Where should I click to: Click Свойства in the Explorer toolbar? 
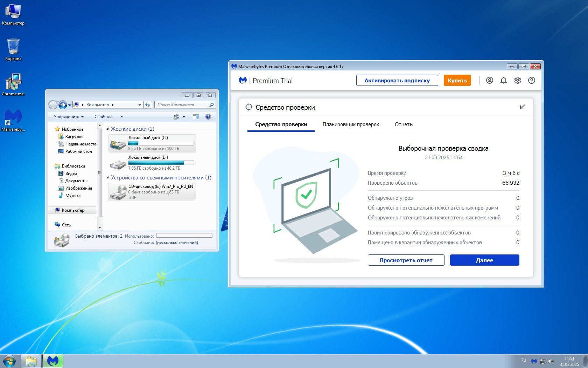point(103,117)
